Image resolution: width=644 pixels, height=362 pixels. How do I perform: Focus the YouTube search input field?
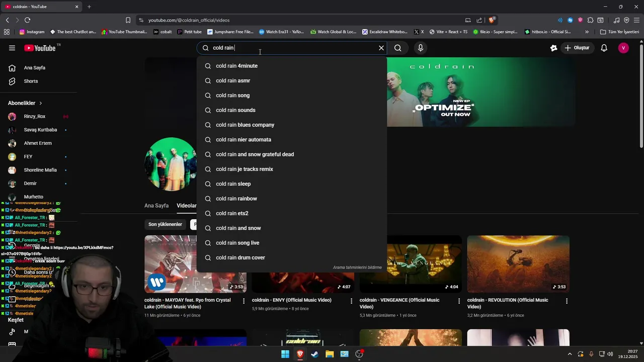click(292, 48)
